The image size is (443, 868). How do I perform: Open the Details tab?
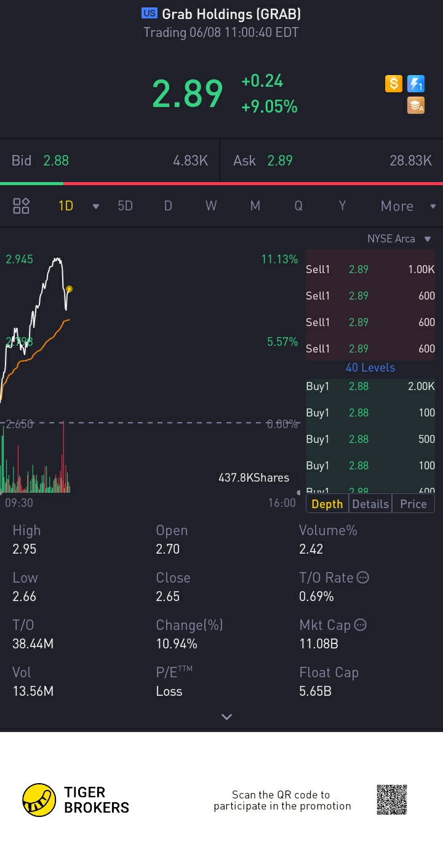point(370,504)
